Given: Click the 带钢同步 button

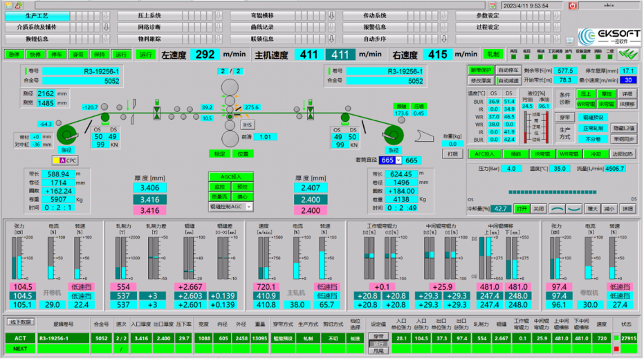Looking at the screenshot, I should click(624, 139).
